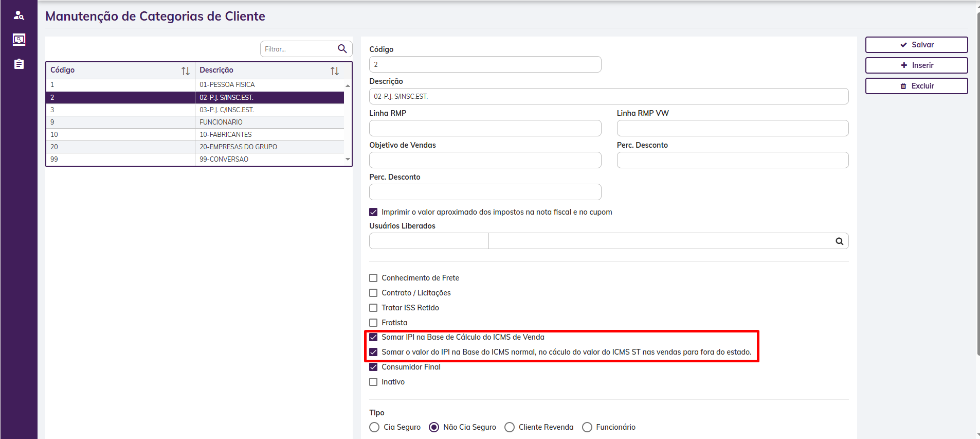
Task: Toggle Imprimir valor aproximado dos impostos checkbox
Action: 373,212
